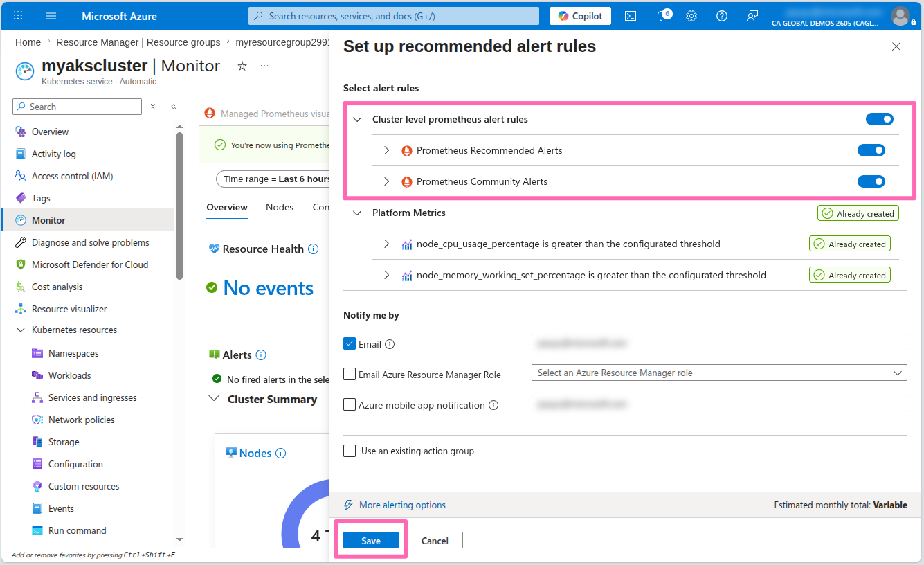Collapse the Platform Metrics section
Image resolution: width=924 pixels, height=565 pixels.
pos(357,213)
